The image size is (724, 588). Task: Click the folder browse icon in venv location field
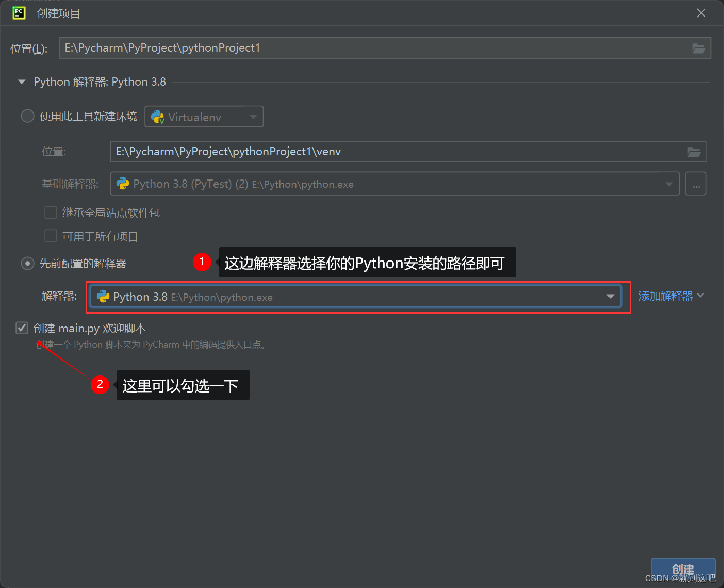click(x=694, y=152)
